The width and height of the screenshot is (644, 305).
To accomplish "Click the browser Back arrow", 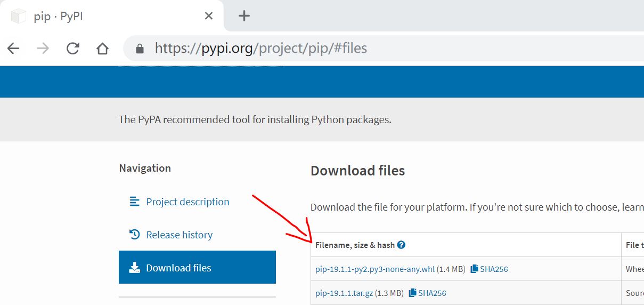I will [x=13, y=49].
